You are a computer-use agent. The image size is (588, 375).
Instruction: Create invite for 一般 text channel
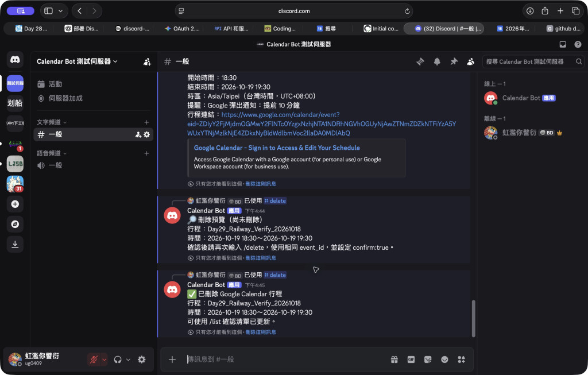138,134
